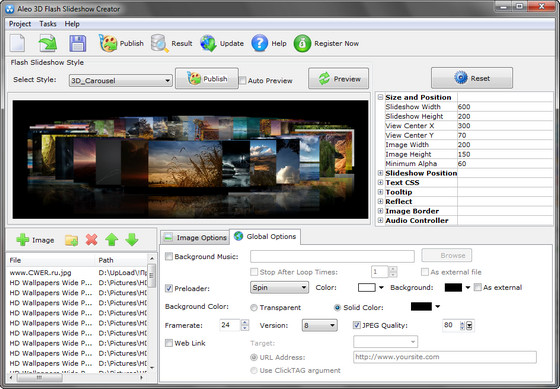Viewport: 560px width, 389px height.
Task: Open the Select Style dropdown
Action: coord(120,80)
